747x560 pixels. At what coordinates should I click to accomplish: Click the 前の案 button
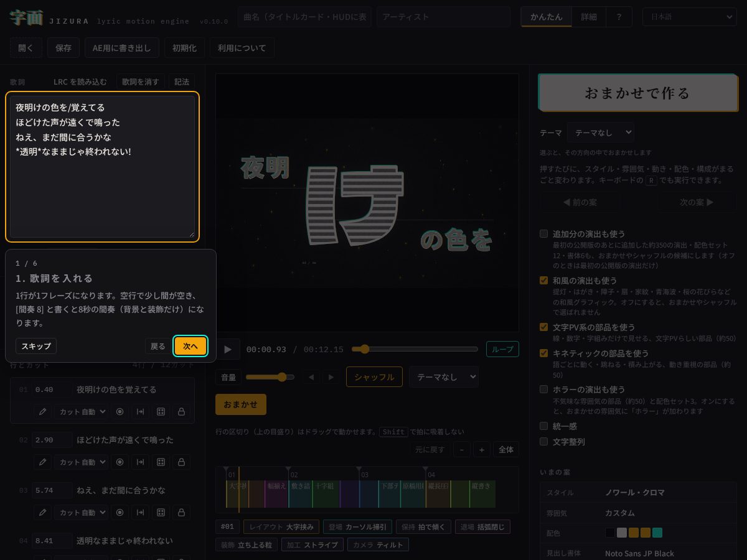click(x=580, y=202)
